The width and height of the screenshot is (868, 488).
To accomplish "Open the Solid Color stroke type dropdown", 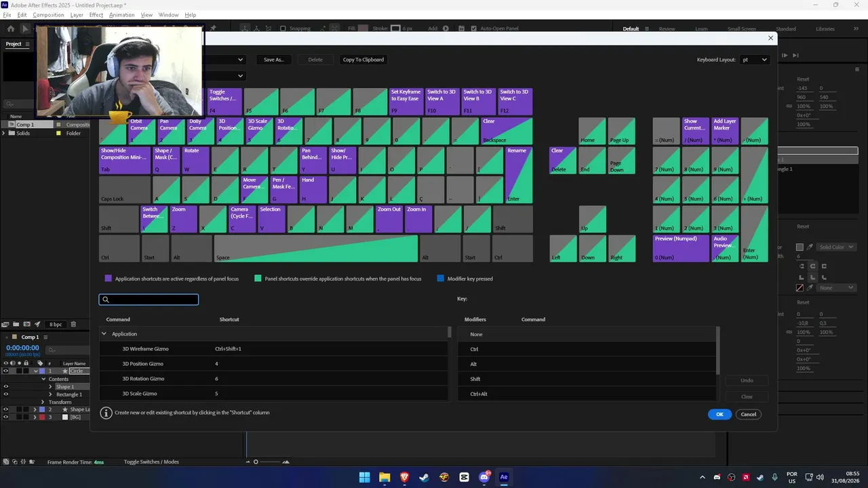I will tap(835, 247).
